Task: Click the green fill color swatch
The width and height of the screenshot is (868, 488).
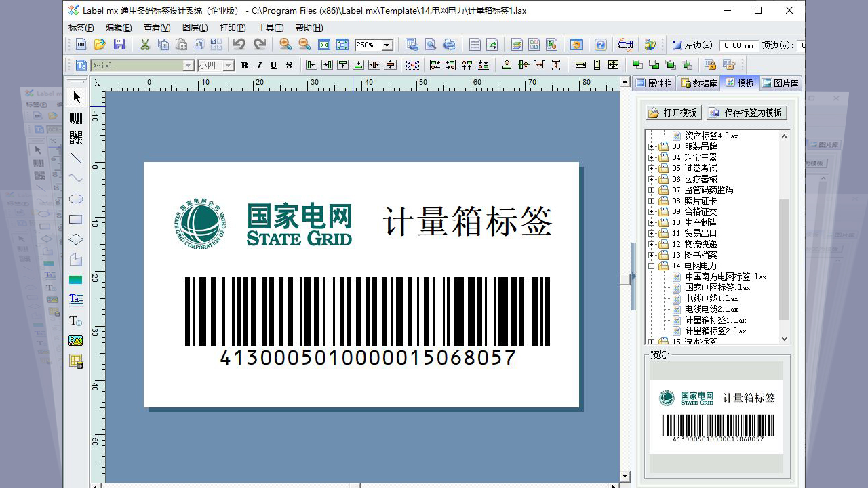Action: click(x=76, y=279)
